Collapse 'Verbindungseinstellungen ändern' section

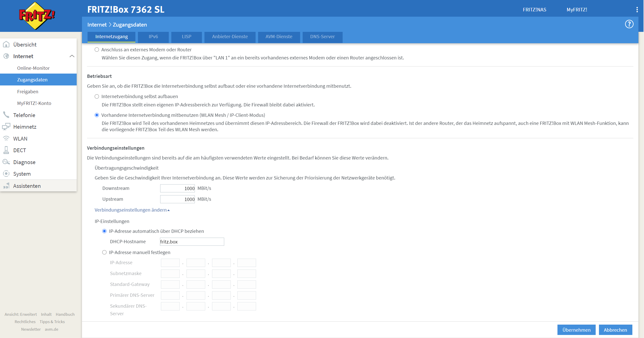tap(132, 210)
